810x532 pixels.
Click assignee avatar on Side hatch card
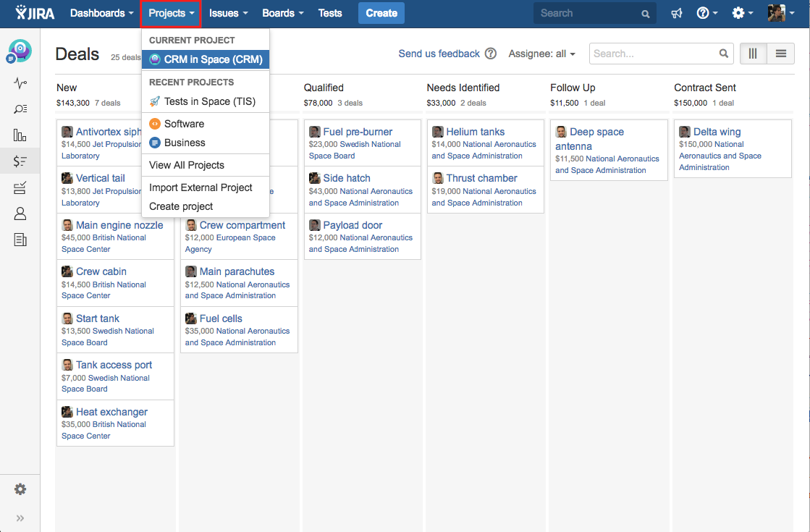click(315, 178)
